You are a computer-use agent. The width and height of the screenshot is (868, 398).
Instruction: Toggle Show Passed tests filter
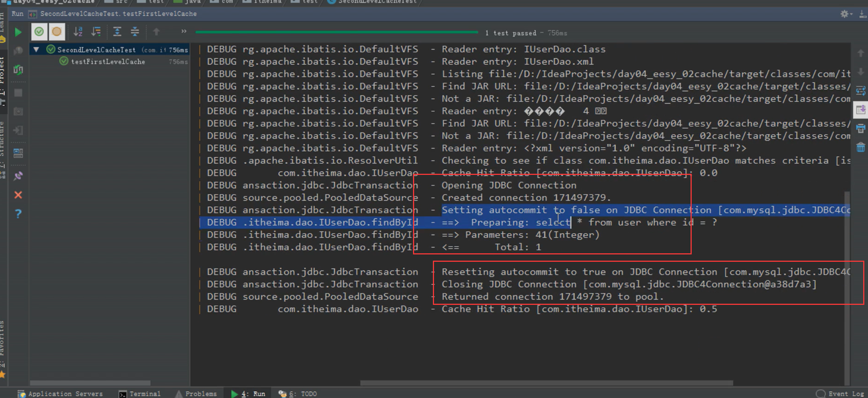coord(39,32)
